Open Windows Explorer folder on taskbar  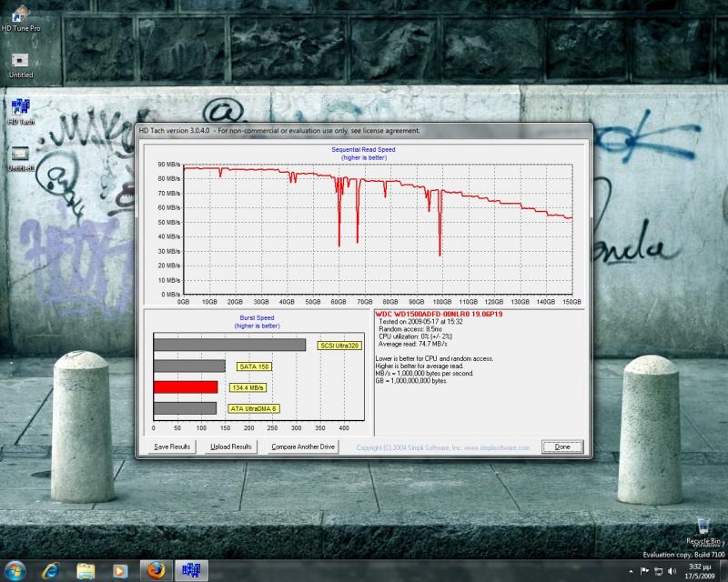(x=86, y=570)
